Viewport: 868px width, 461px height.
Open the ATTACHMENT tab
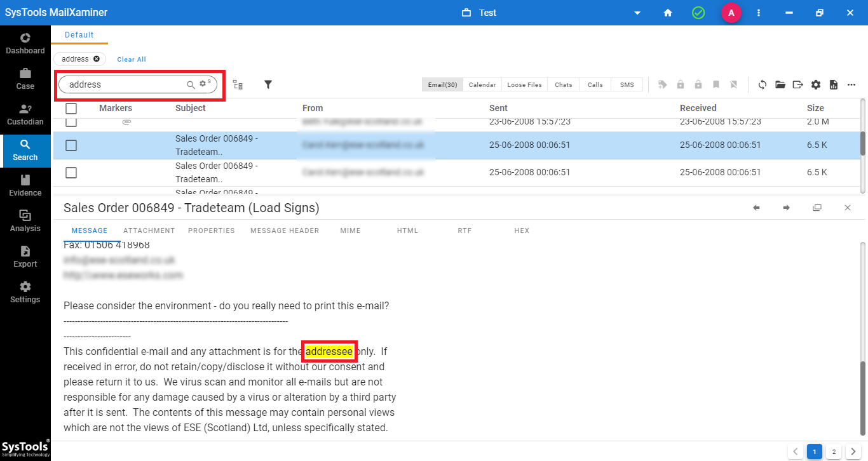click(149, 230)
